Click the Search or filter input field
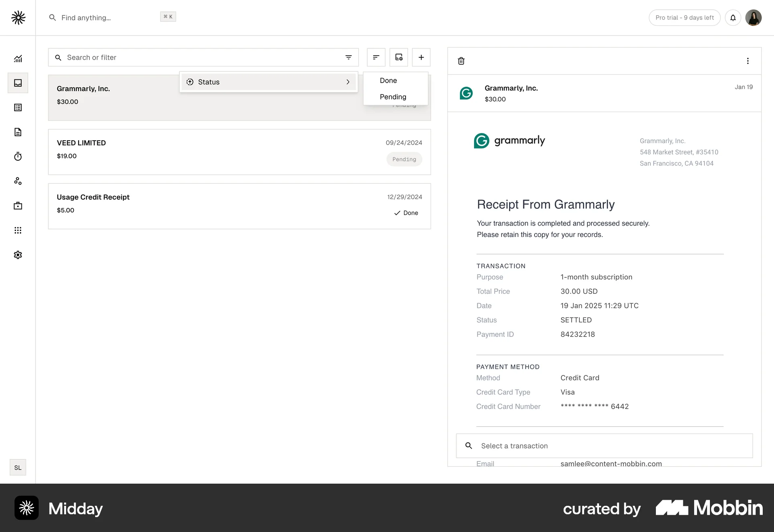The width and height of the screenshot is (774, 532). point(181,57)
